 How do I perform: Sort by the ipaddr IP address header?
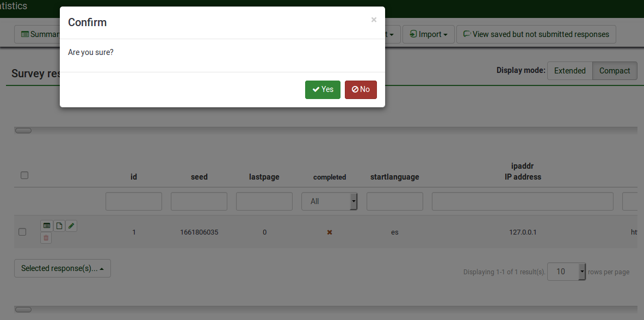pos(523,172)
